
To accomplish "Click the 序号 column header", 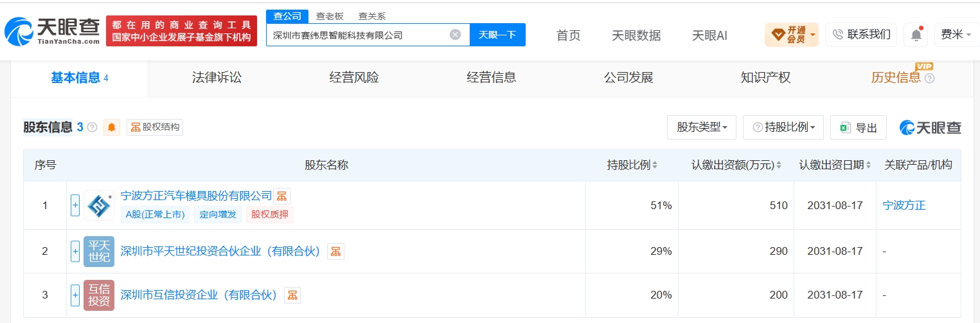I will pos(45,165).
